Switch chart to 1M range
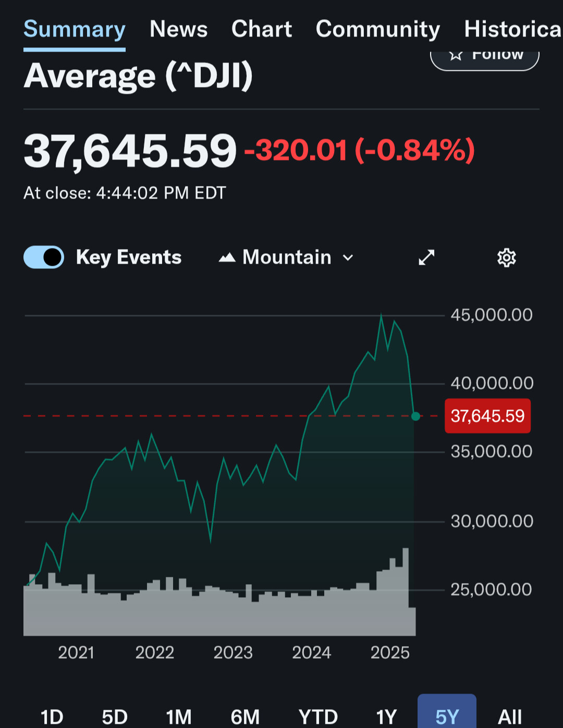 click(x=179, y=717)
